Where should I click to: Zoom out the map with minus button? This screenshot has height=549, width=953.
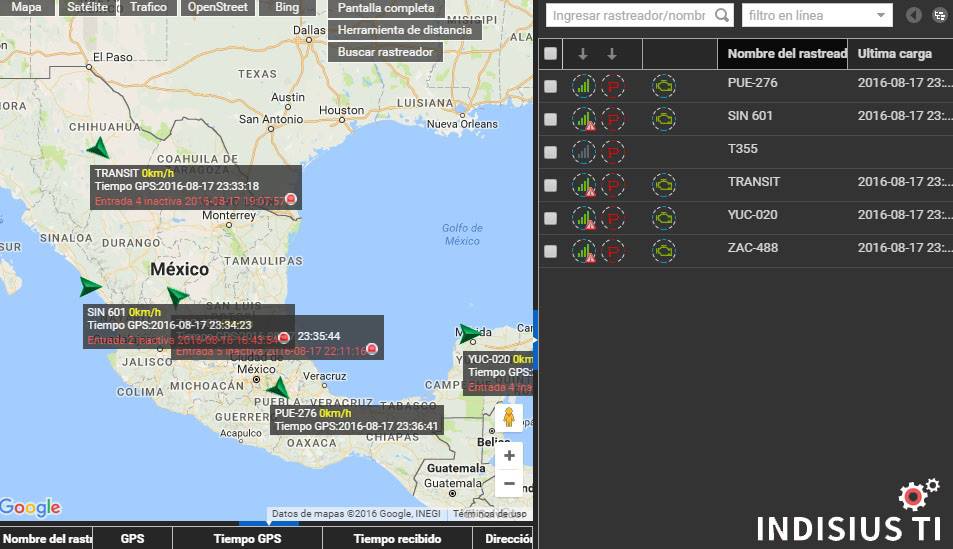(509, 484)
